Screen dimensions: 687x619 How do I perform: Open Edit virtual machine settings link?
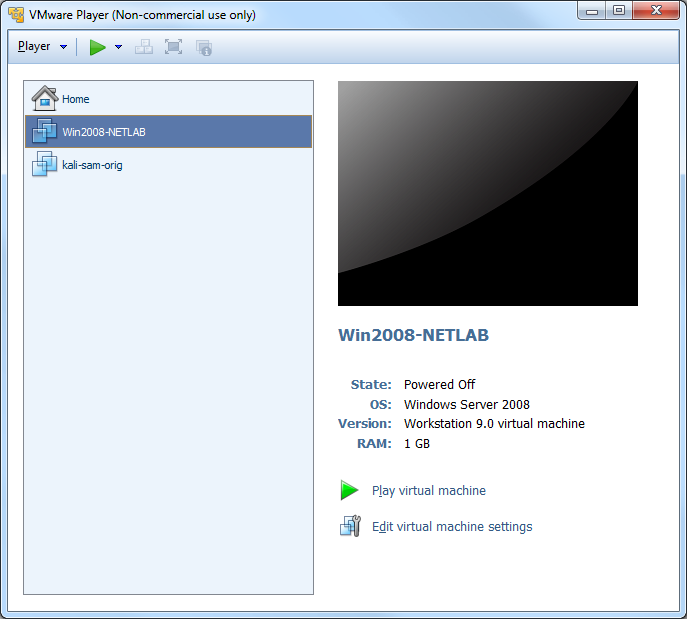pyautogui.click(x=452, y=527)
